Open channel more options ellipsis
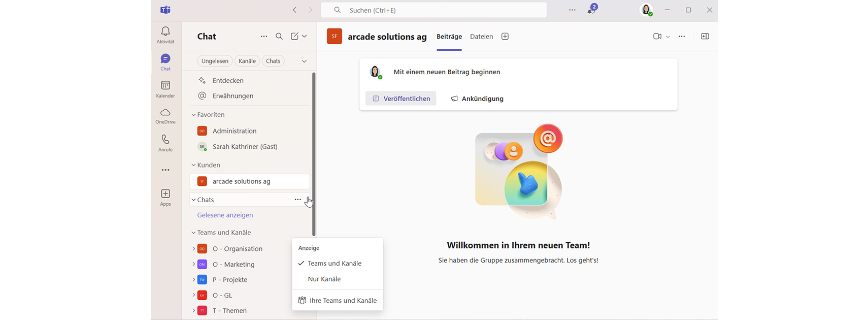The image size is (868, 320). pyautogui.click(x=682, y=37)
